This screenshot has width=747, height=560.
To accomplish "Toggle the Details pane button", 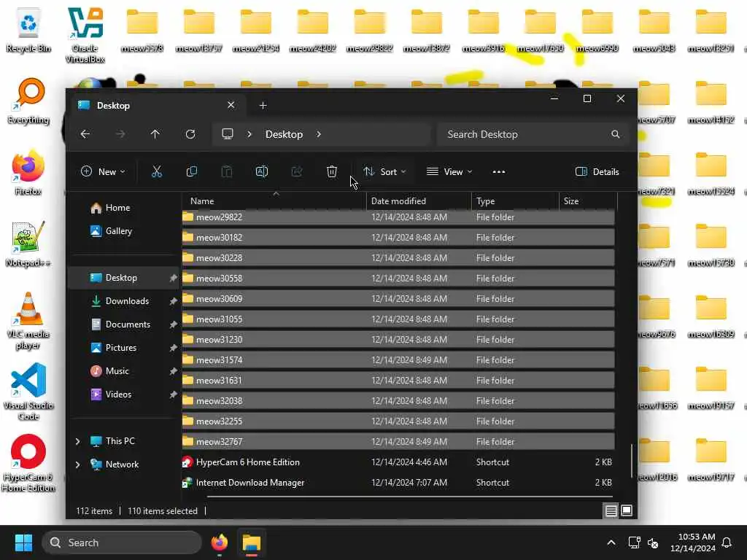I will (597, 172).
